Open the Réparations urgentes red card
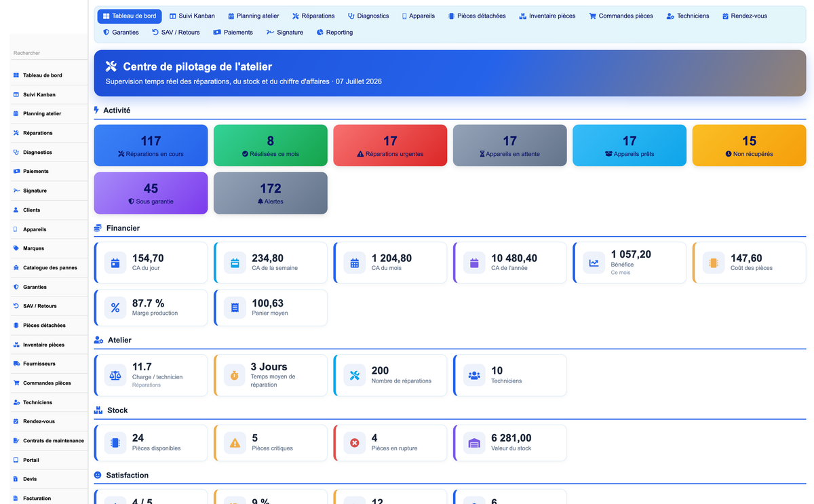The width and height of the screenshot is (814, 504). coord(390,145)
